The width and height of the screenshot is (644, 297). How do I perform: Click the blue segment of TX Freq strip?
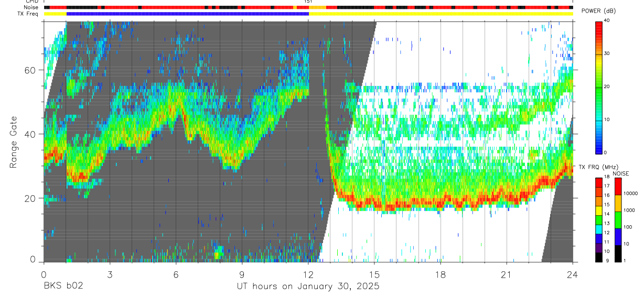(188, 14)
